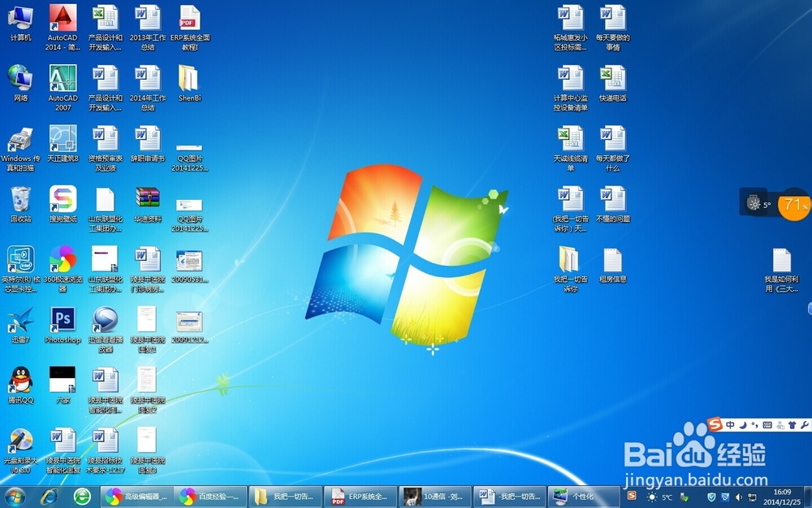Open the 每天要做的事情 Word document
The height and width of the screenshot is (508, 812).
point(612,27)
